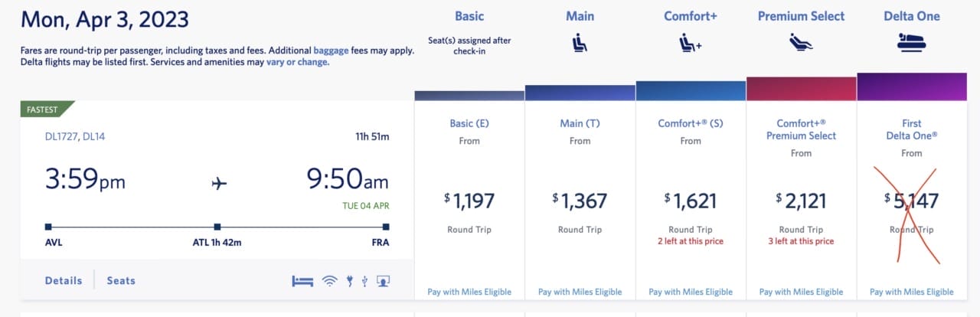Screen dimensions: 980x317
Task: Open the vary or change link
Action: coord(298,63)
